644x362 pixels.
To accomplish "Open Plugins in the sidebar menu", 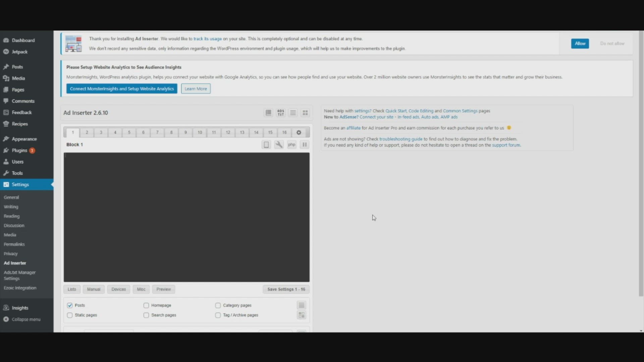I will (19, 150).
